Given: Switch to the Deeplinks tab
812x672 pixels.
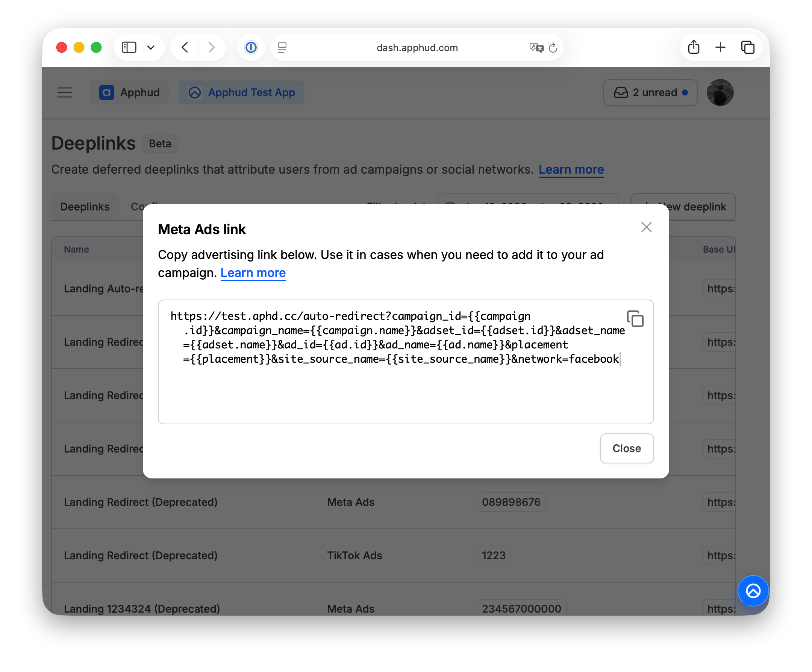Looking at the screenshot, I should click(85, 207).
